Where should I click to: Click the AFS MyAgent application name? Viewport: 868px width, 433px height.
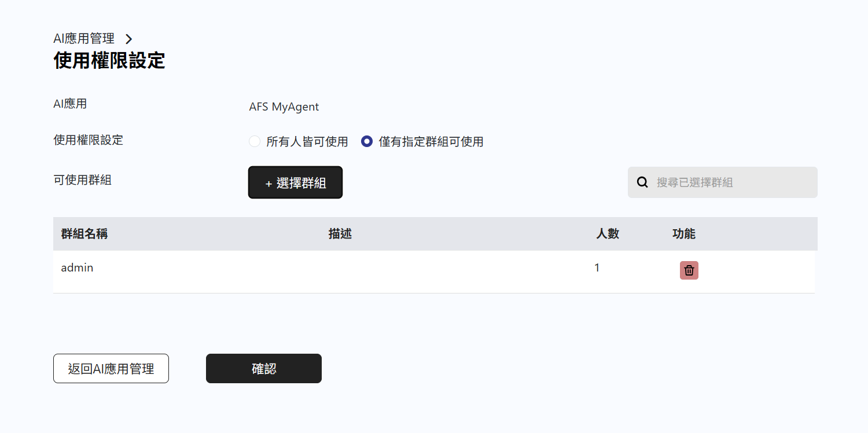coord(284,107)
